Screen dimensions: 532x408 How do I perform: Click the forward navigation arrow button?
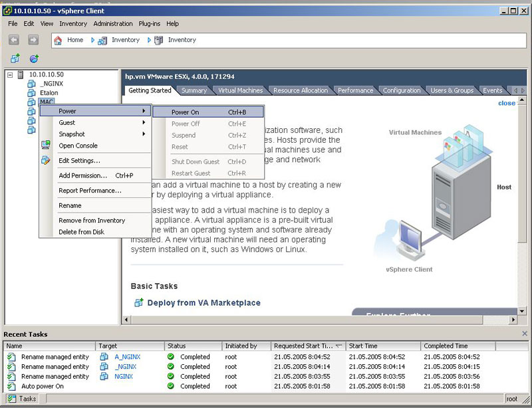click(33, 40)
